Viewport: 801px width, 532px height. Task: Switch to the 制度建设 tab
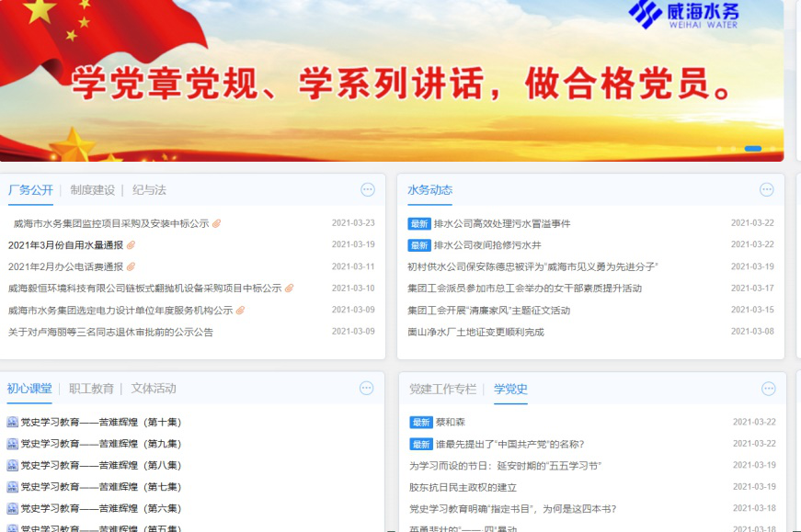click(x=93, y=190)
